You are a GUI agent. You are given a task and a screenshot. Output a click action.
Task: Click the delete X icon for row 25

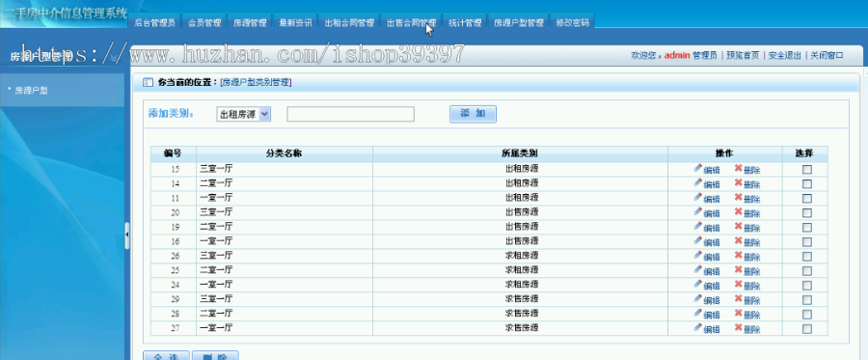point(739,268)
